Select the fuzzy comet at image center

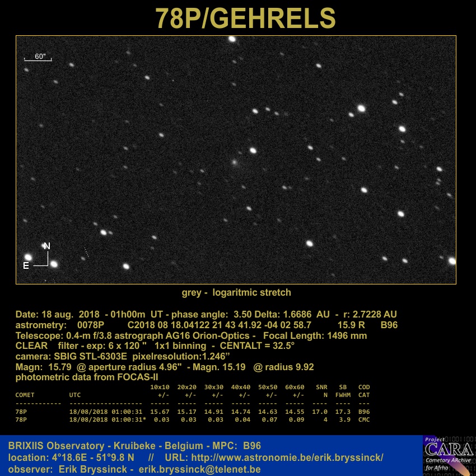pos(234,163)
